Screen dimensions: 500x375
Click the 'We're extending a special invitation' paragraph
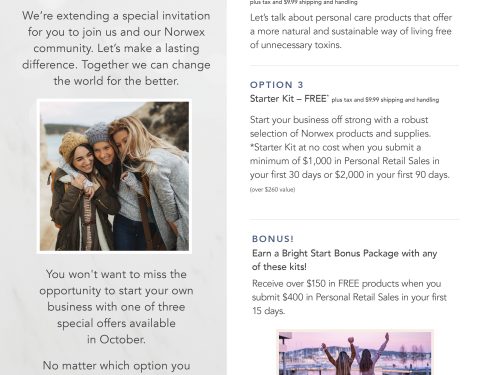[x=116, y=48]
